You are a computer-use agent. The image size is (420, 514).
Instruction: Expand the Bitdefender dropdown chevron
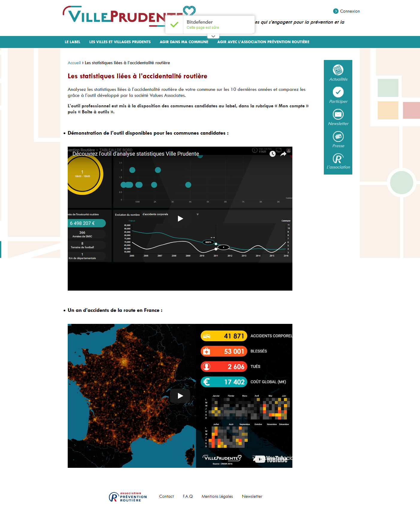click(213, 36)
